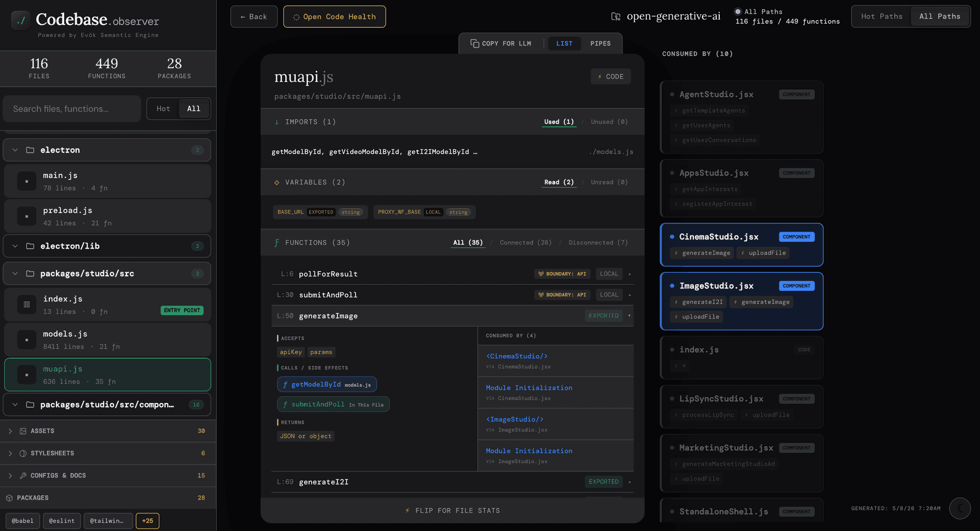Expand the Stylesheets section chevron
Screen dimensions: 980x531
tap(10, 453)
